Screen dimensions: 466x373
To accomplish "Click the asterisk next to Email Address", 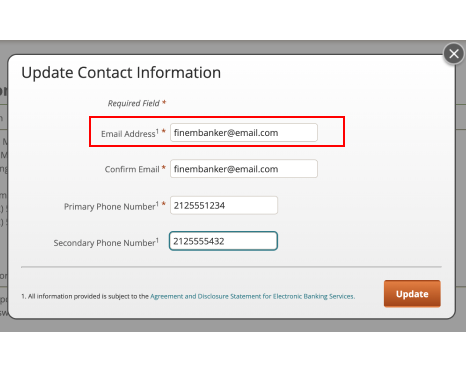I will pos(164,131).
